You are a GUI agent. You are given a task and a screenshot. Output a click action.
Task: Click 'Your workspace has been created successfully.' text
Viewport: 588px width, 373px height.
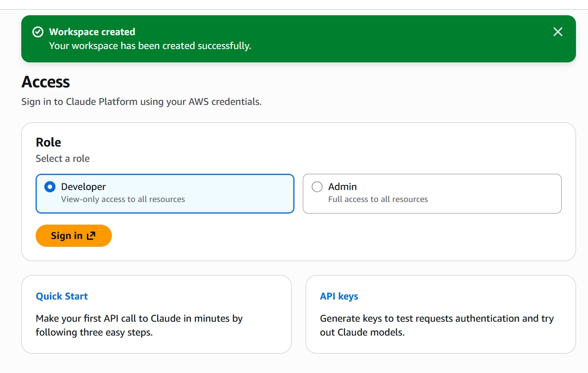coord(150,46)
